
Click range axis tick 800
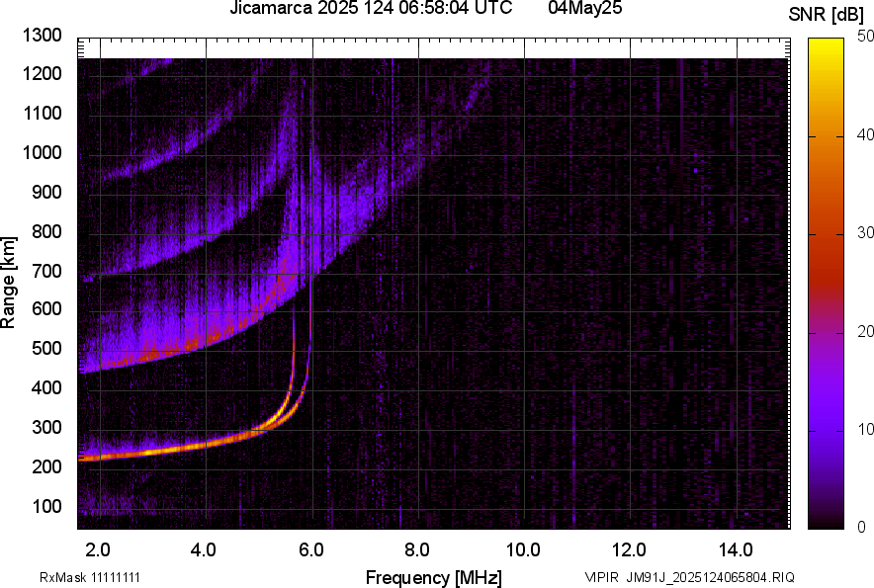coord(46,231)
